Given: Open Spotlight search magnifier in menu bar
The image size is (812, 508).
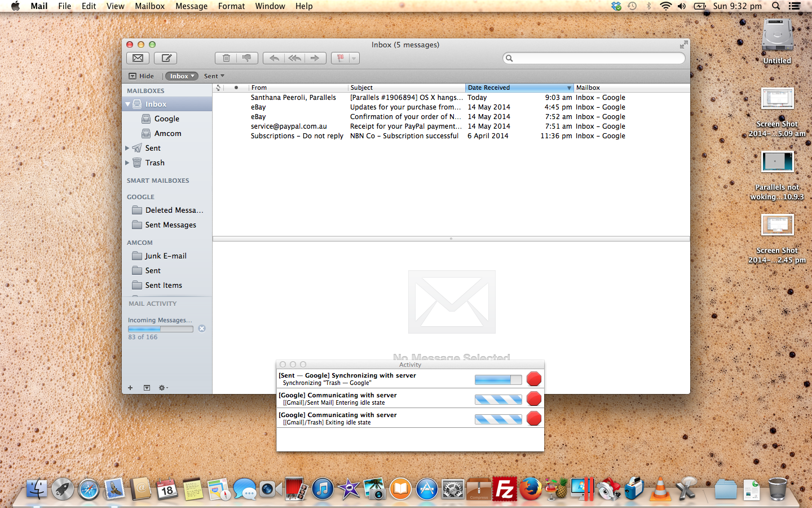Looking at the screenshot, I should pos(776,6).
